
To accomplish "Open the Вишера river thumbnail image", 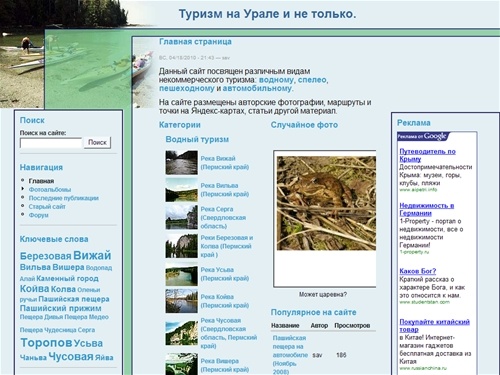I will click(x=182, y=364).
